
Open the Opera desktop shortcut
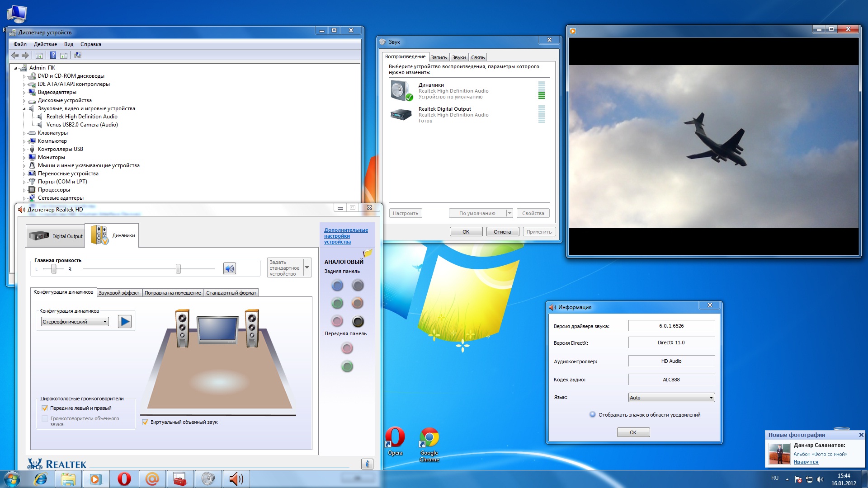click(x=395, y=441)
